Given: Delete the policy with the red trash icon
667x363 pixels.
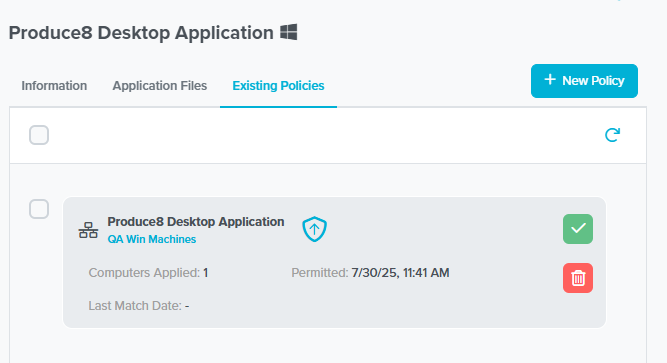Looking at the screenshot, I should (578, 278).
